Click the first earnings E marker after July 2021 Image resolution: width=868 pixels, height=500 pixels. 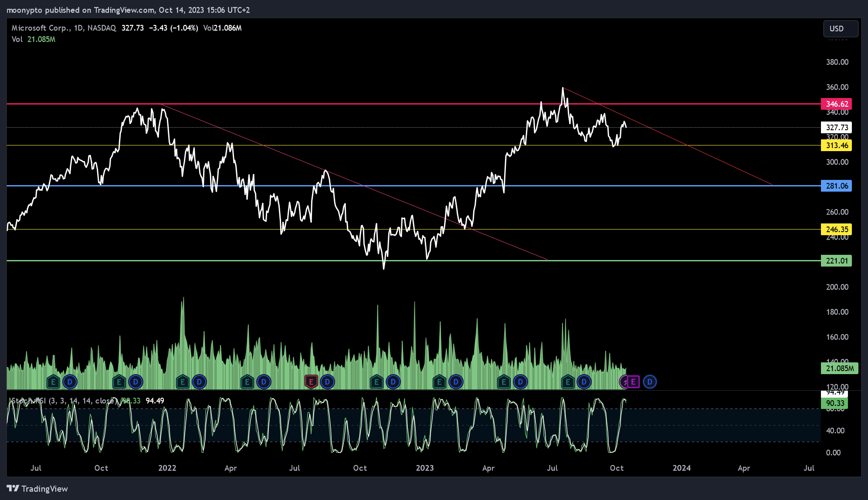[x=53, y=382]
